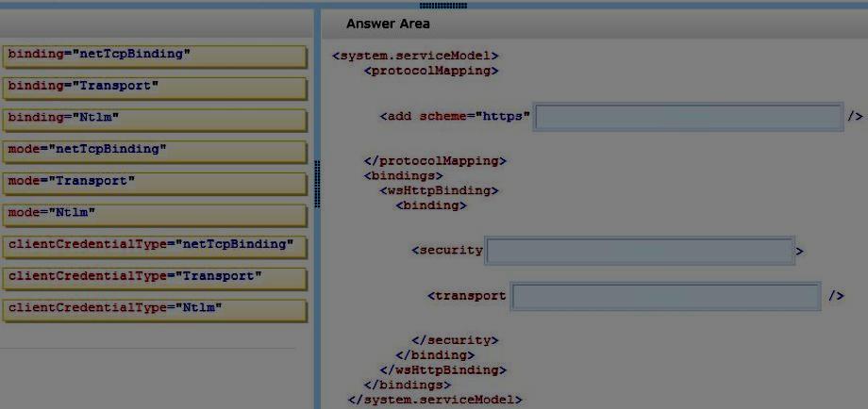
Task: Select the mode="Ntlm" option
Action: point(154,215)
